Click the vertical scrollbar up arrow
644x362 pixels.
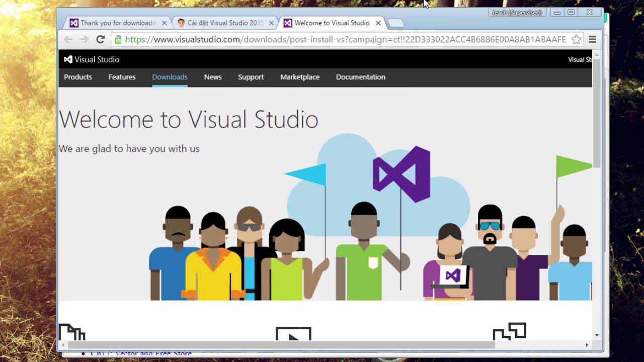click(597, 54)
